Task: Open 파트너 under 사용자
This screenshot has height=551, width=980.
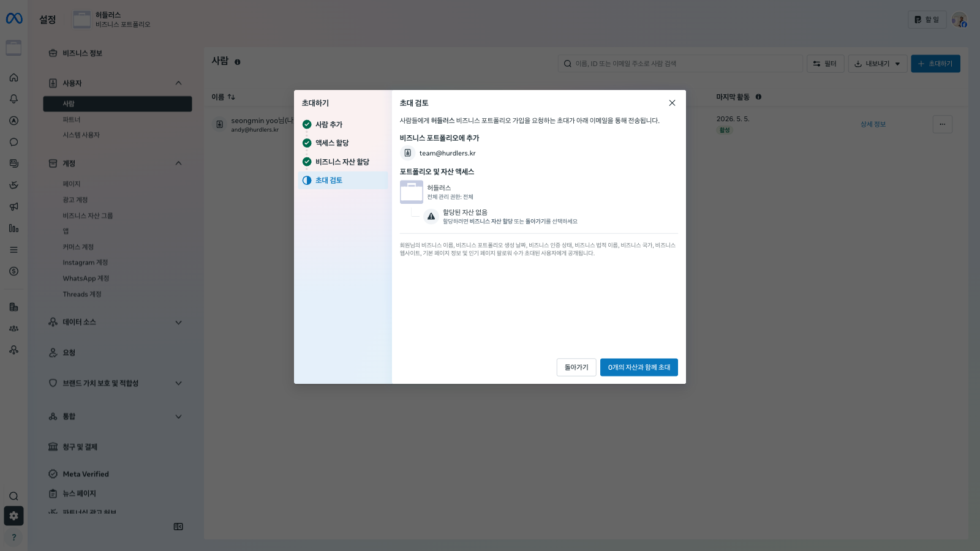Action: pyautogui.click(x=72, y=119)
